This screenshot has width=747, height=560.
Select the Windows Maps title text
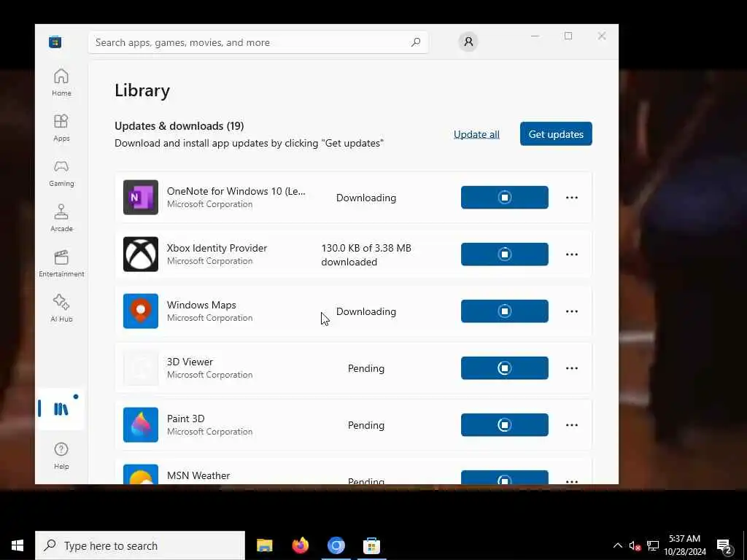pyautogui.click(x=201, y=305)
